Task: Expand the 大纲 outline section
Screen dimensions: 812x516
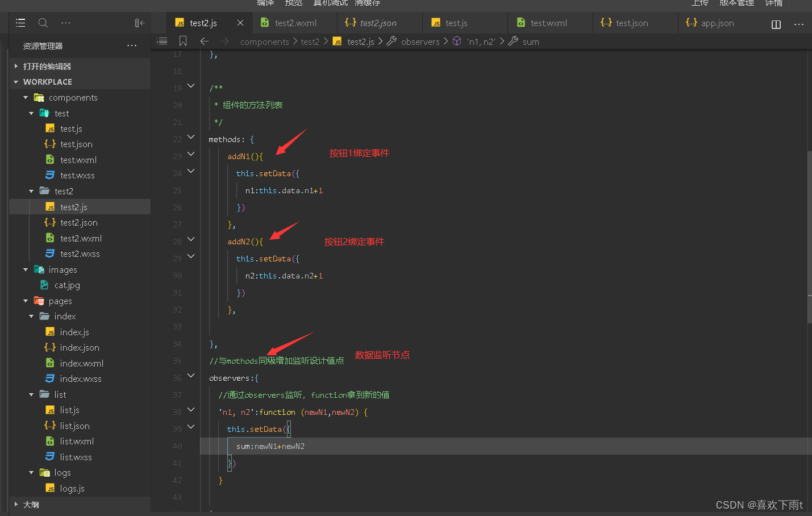Action: coord(80,505)
